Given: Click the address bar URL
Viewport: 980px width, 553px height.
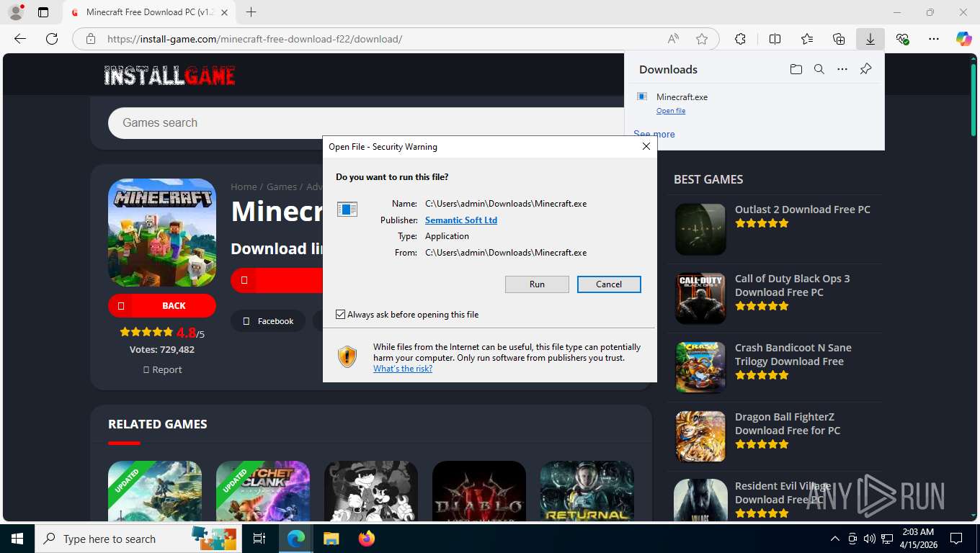Looking at the screenshot, I should click(x=254, y=39).
